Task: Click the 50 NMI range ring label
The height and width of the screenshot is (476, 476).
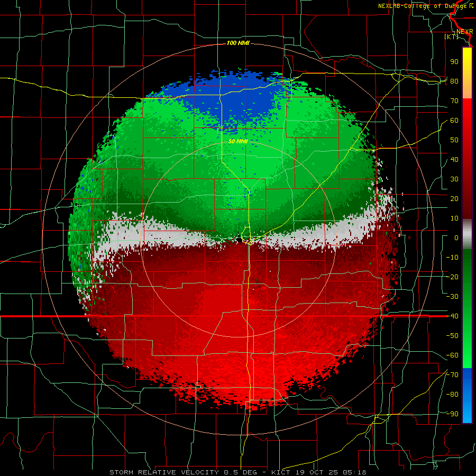Action: pos(238,141)
